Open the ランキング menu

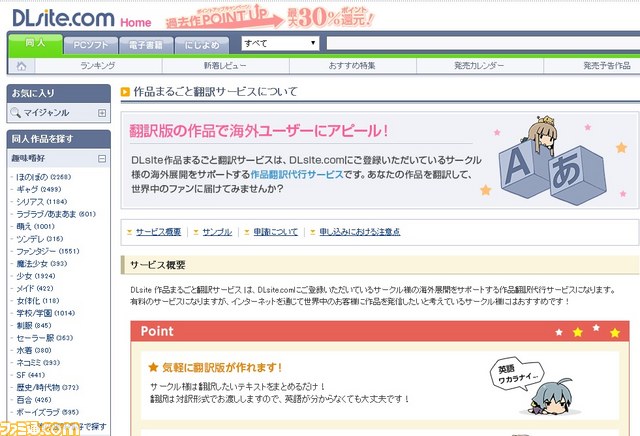point(98,66)
